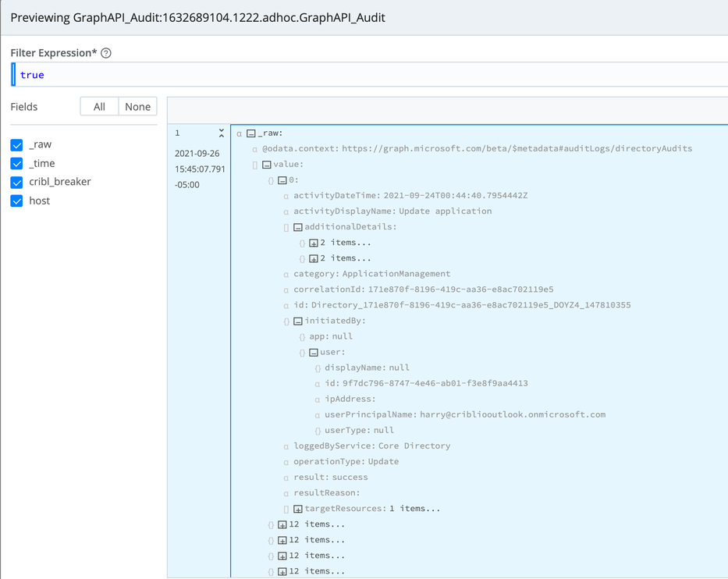Click the None fields button

pos(137,106)
